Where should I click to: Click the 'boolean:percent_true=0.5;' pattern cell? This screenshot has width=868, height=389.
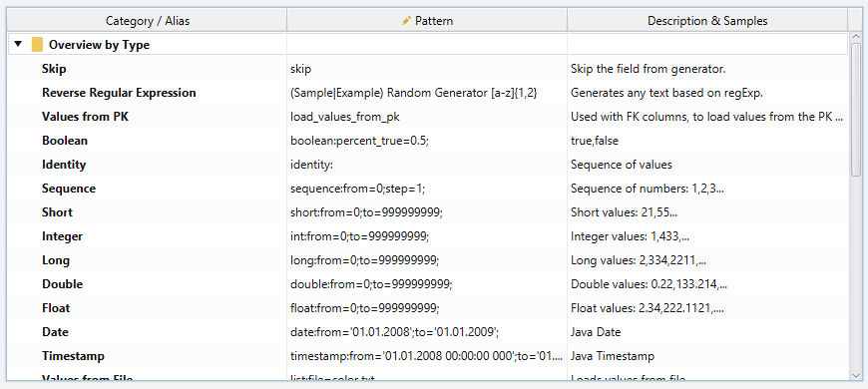(427, 141)
